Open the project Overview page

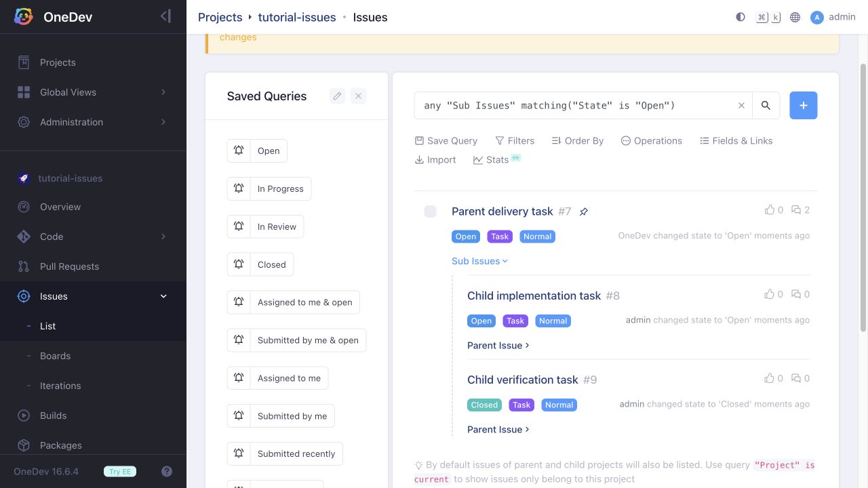click(93, 207)
